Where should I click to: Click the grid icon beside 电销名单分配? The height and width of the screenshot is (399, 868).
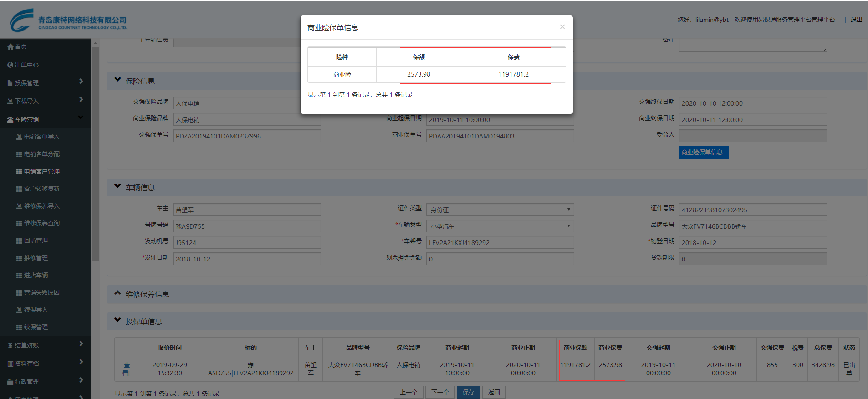[x=19, y=154]
